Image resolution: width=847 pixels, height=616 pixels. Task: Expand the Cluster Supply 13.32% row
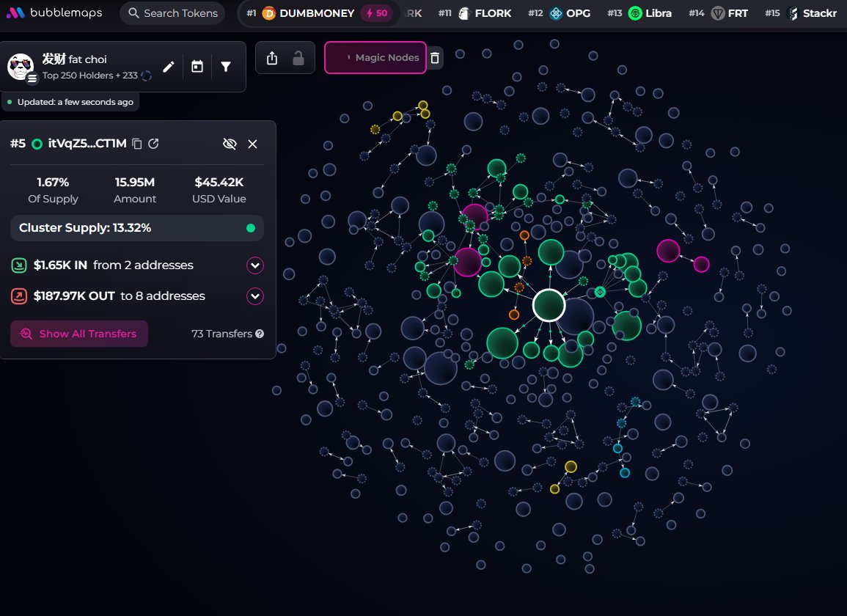(137, 228)
